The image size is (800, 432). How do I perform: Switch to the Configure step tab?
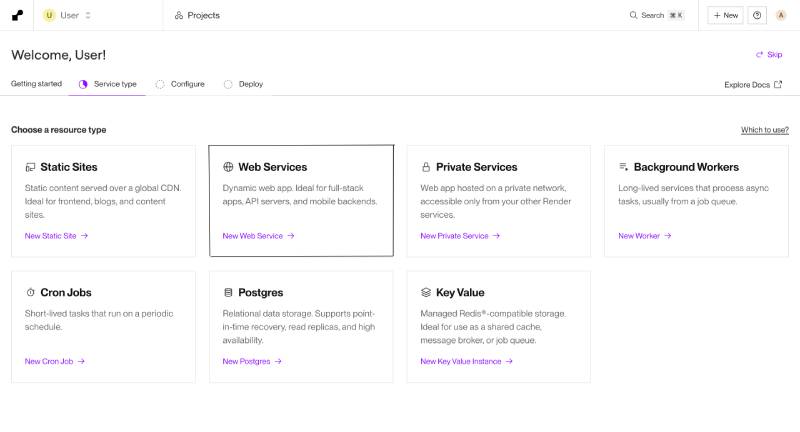coord(180,84)
